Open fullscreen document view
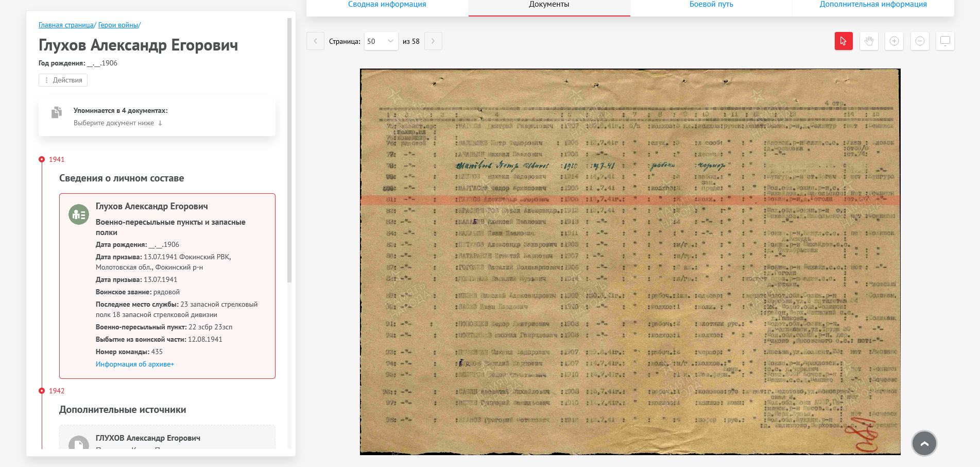The height and width of the screenshot is (467, 980). coord(945,41)
